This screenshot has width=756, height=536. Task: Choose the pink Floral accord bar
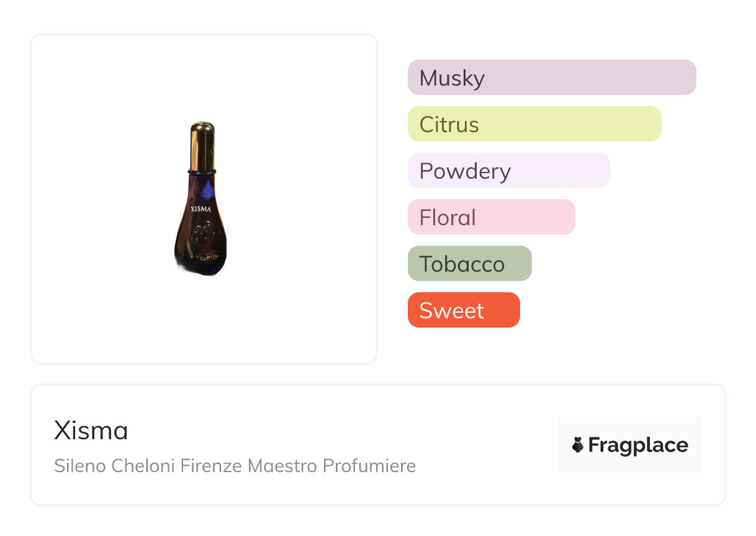491,217
